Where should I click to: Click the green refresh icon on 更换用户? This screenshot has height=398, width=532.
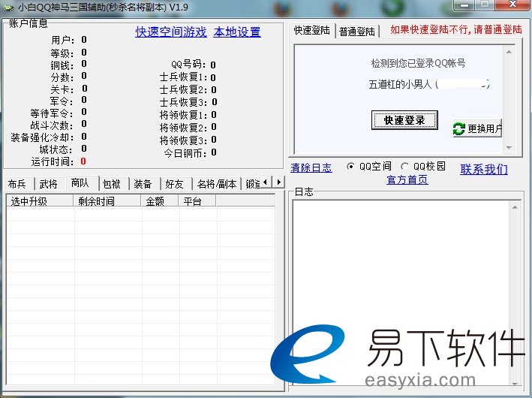pyautogui.click(x=459, y=128)
